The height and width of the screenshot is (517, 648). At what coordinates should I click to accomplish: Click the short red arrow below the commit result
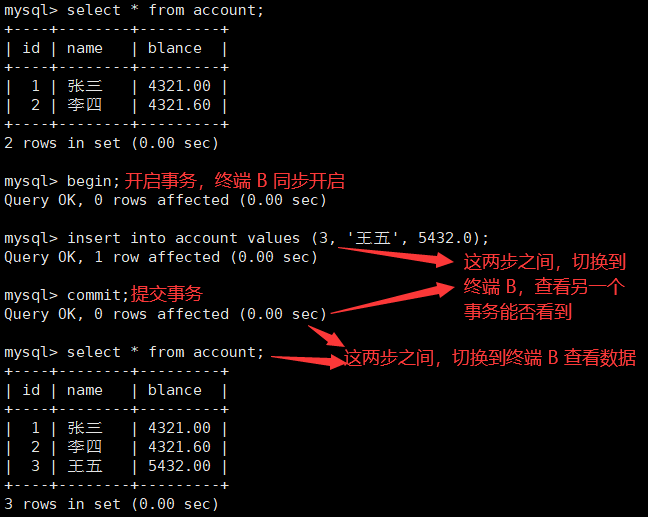click(326, 336)
